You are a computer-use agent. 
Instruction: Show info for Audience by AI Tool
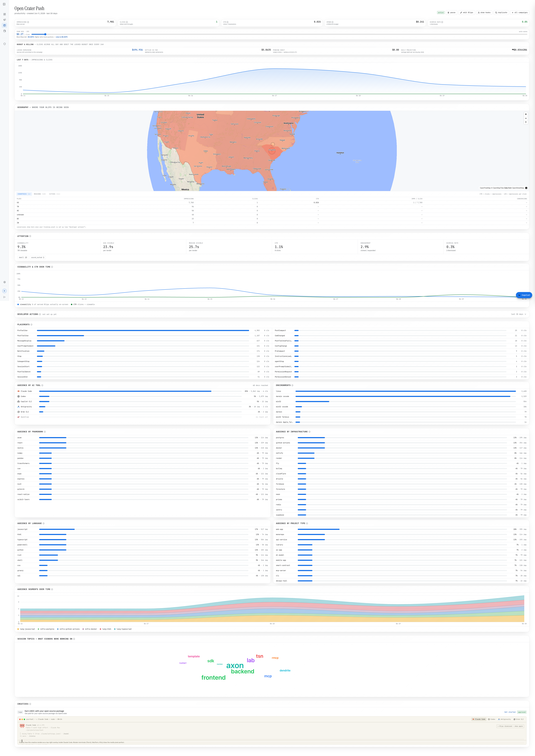coord(42,385)
